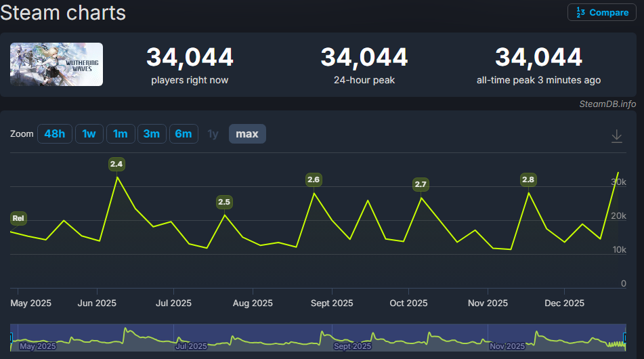Viewport: 644px width, 359px height.
Task: Click the Dec 2025 axis label
Action: 564,303
